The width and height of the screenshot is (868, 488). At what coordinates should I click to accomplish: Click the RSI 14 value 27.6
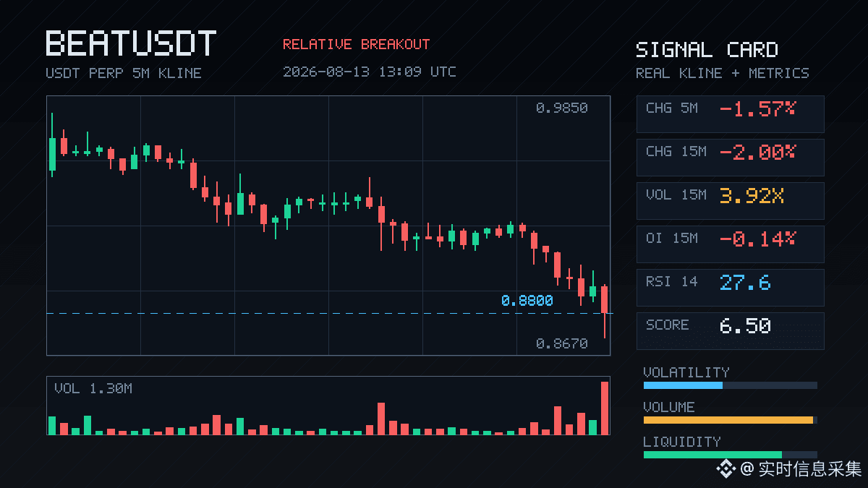point(745,282)
